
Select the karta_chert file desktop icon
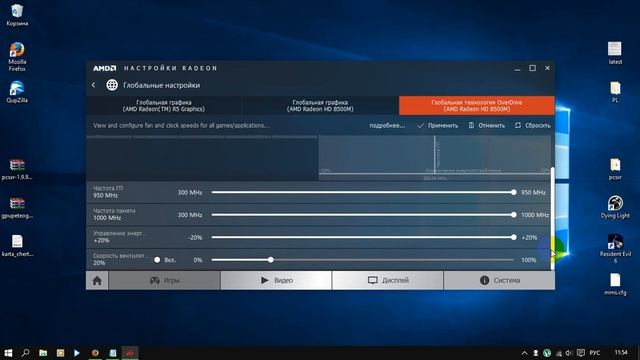click(17, 246)
